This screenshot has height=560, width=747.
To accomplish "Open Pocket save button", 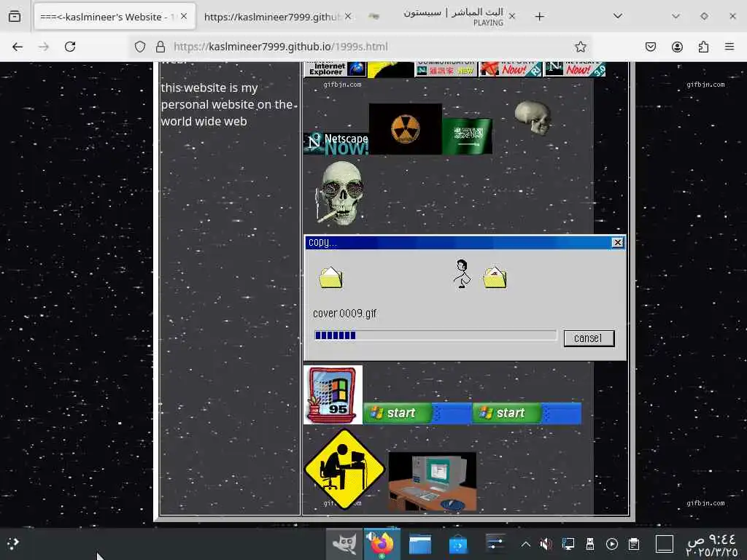I will (x=650, y=47).
